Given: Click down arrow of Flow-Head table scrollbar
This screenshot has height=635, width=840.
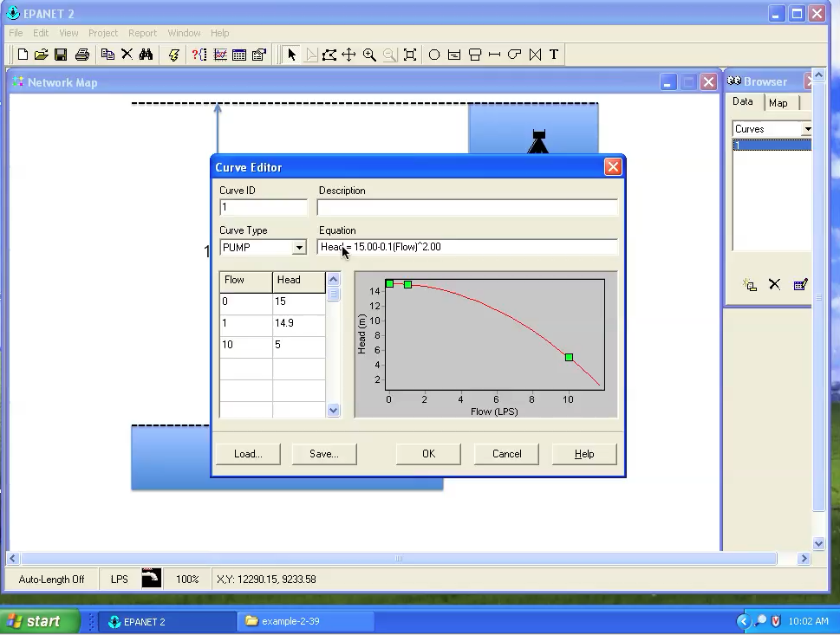Looking at the screenshot, I should tap(333, 411).
